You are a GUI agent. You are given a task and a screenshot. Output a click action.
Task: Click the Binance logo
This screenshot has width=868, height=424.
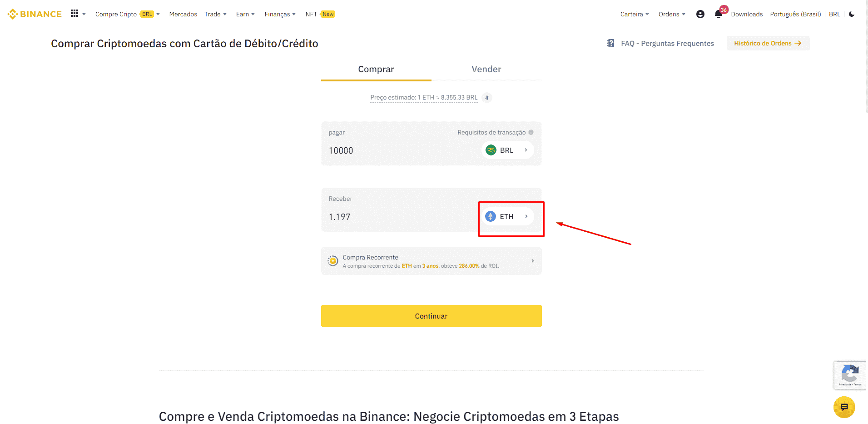click(x=35, y=14)
